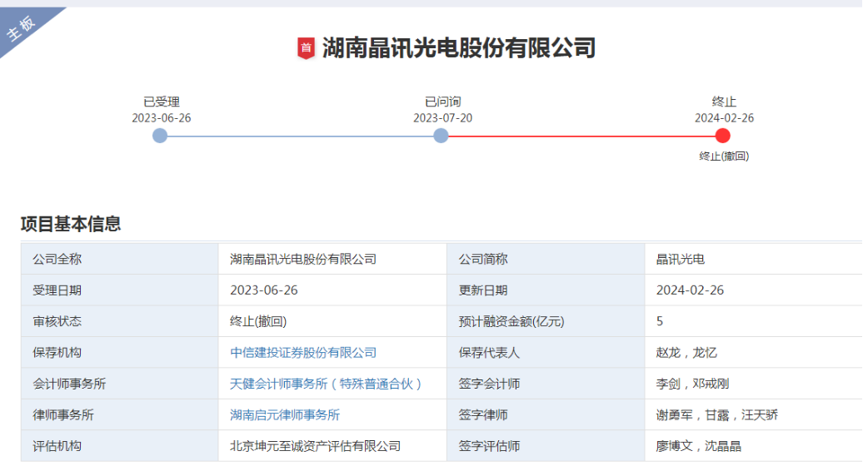This screenshot has height=466, width=868.
Task: Click the 保荐机构 label cell
Action: click(x=120, y=353)
